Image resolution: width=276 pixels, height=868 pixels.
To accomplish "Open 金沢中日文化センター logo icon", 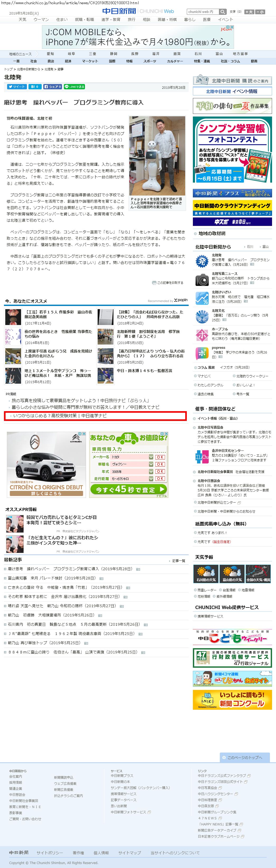I will 202,457.
